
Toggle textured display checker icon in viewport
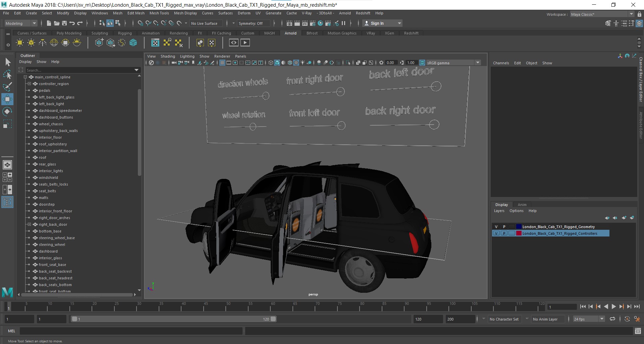(296, 63)
